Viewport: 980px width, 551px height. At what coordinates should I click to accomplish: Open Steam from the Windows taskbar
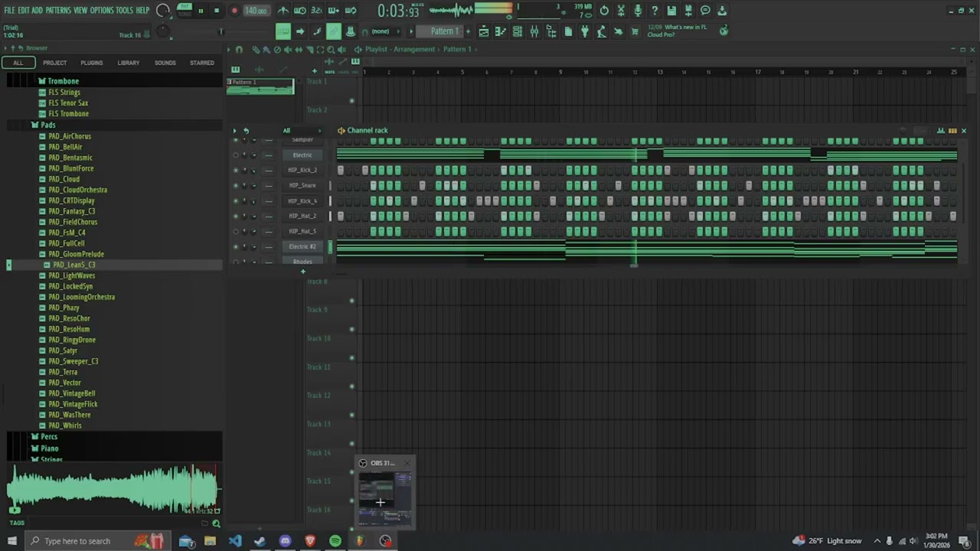pos(260,541)
